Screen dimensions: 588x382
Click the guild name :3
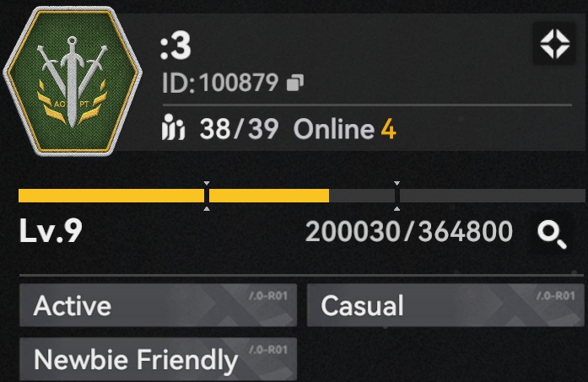[x=175, y=46]
